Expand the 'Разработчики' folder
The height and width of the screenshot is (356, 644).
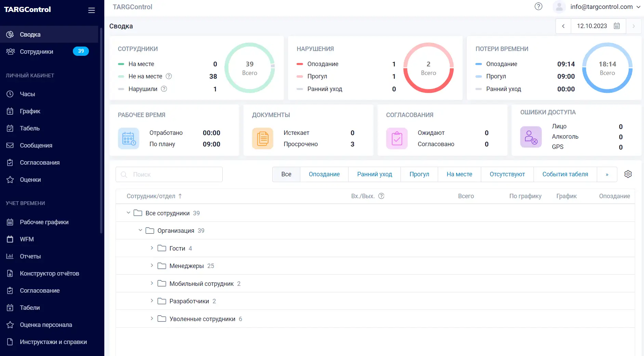[x=152, y=301]
